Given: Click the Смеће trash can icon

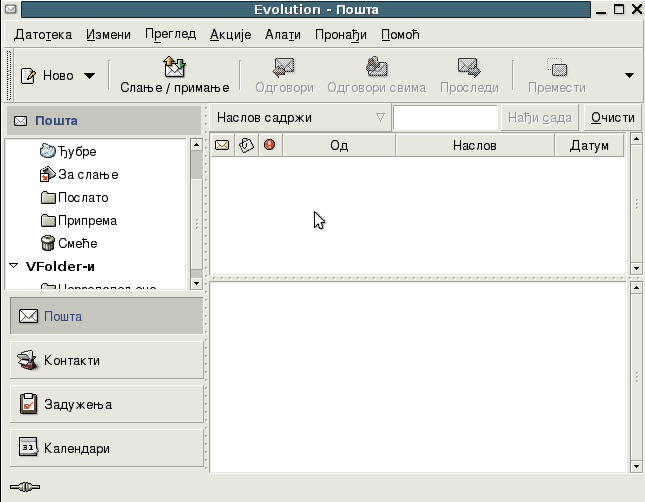Looking at the screenshot, I should 48,243.
